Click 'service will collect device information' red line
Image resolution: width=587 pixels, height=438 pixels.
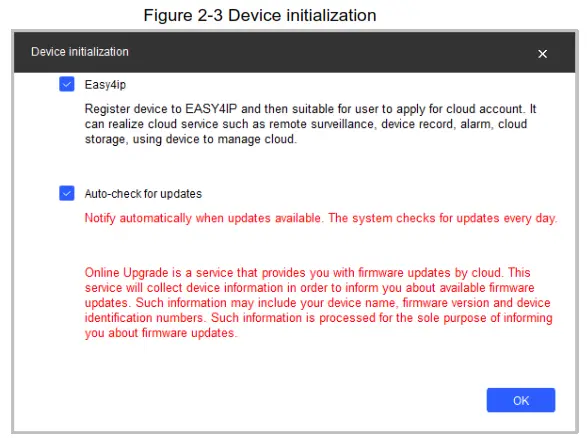coord(184,288)
